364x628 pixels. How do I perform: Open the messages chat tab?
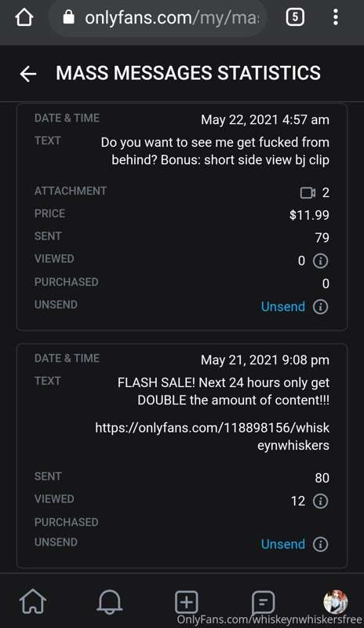263,602
